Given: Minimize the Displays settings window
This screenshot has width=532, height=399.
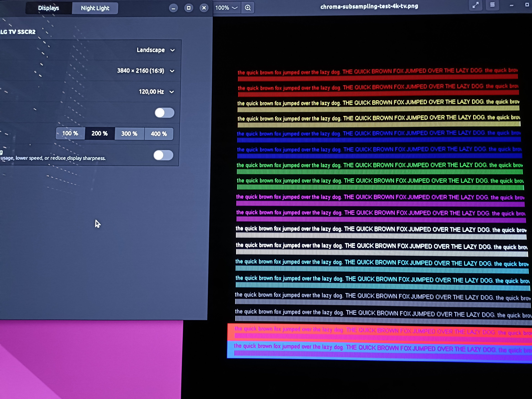Looking at the screenshot, I should (x=173, y=8).
